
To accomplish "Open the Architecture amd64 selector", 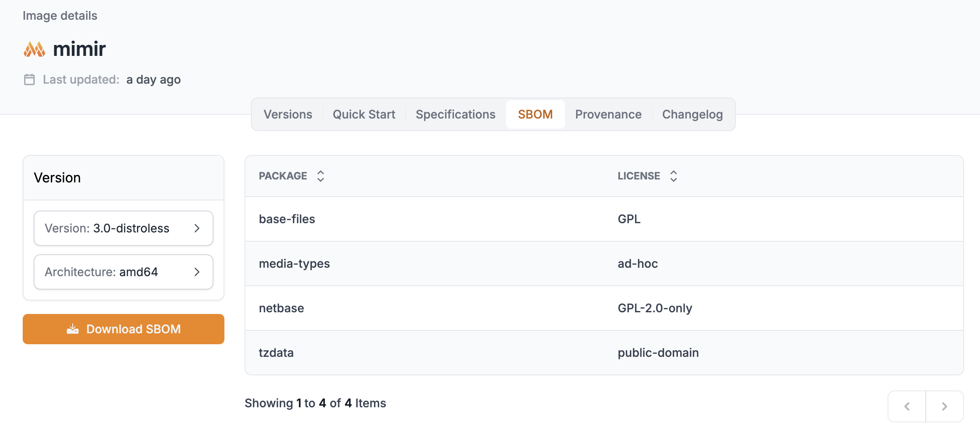I will [x=123, y=272].
